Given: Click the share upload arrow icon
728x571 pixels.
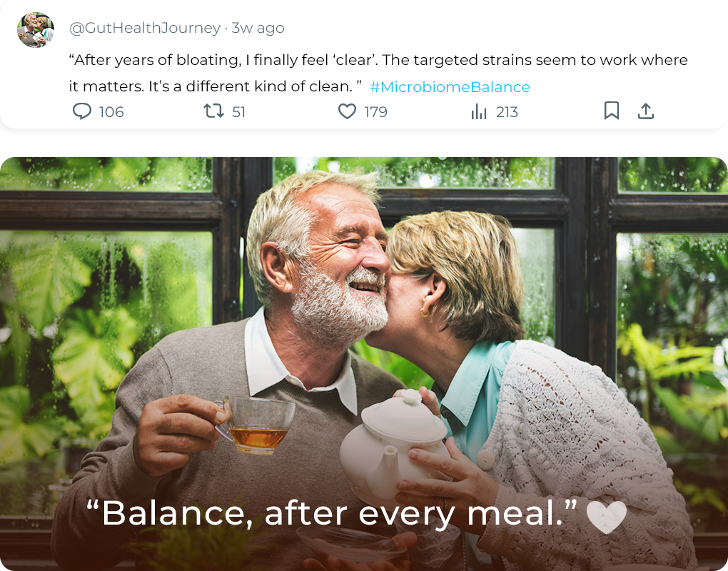Looking at the screenshot, I should tap(646, 111).
